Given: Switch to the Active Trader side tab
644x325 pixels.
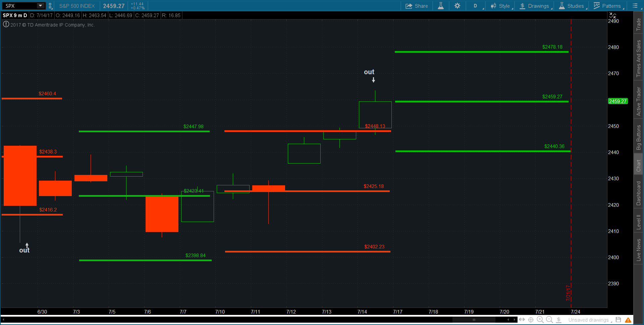Looking at the screenshot, I should click(x=639, y=101).
